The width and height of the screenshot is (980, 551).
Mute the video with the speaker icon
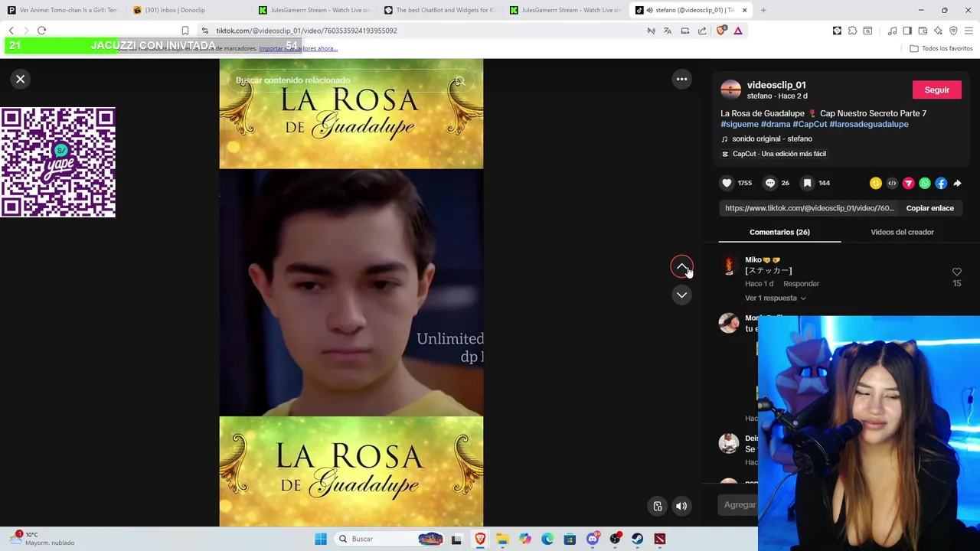click(x=681, y=506)
